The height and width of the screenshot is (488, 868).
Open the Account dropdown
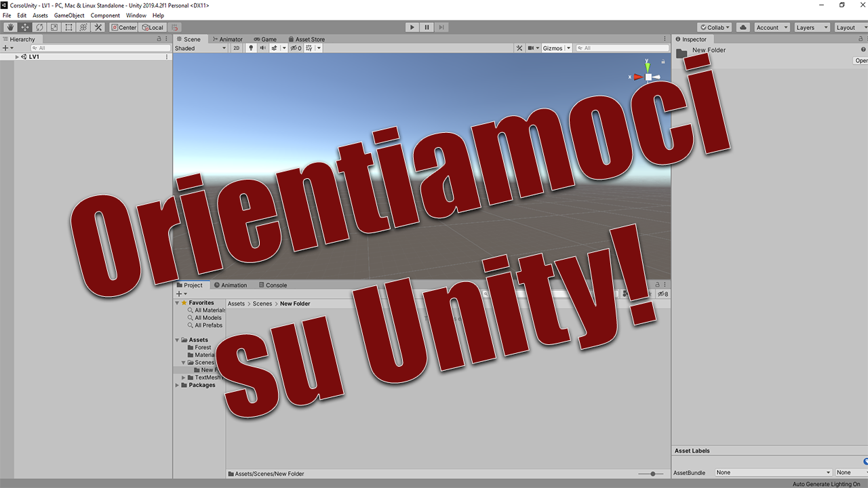click(x=772, y=27)
